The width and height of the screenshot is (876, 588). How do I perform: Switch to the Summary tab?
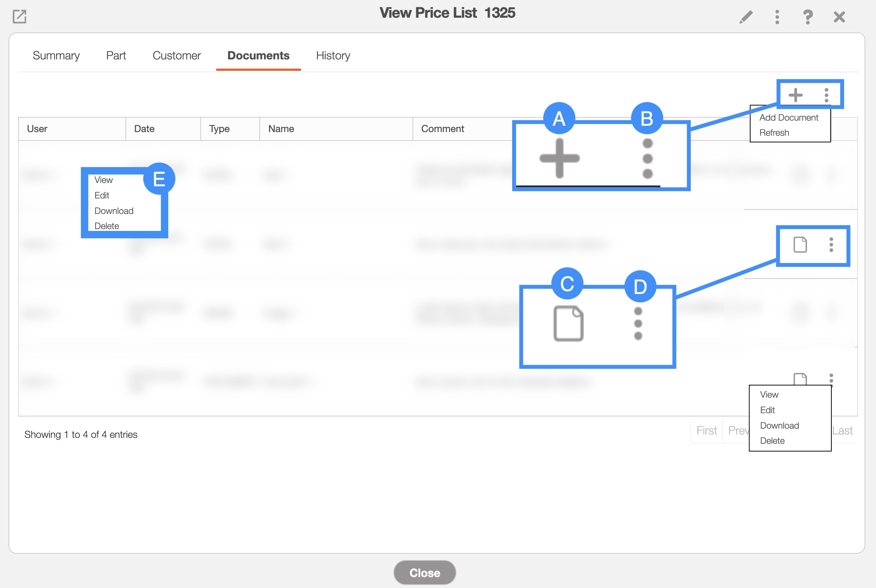[56, 55]
